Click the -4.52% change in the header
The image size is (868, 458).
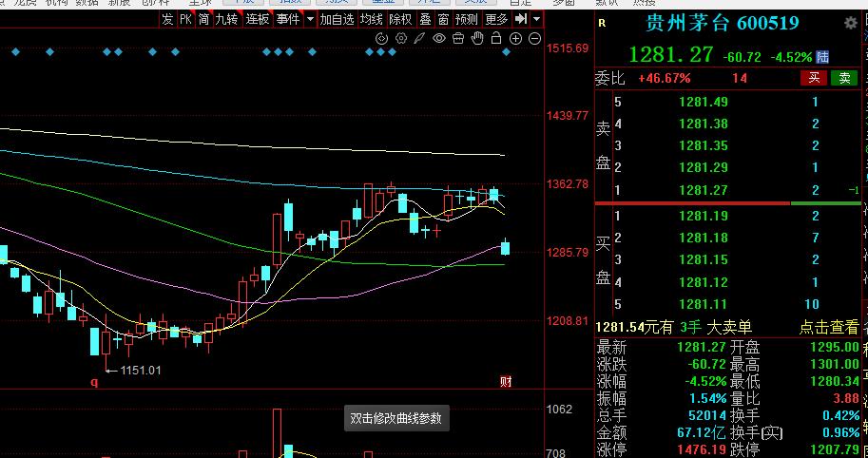click(792, 57)
